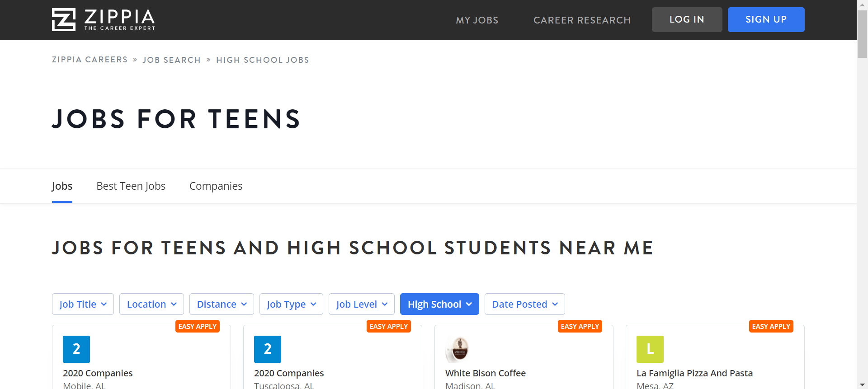Screen dimensions: 868x389
Task: Go to Zippia Careers breadcrumb
Action: 90,60
